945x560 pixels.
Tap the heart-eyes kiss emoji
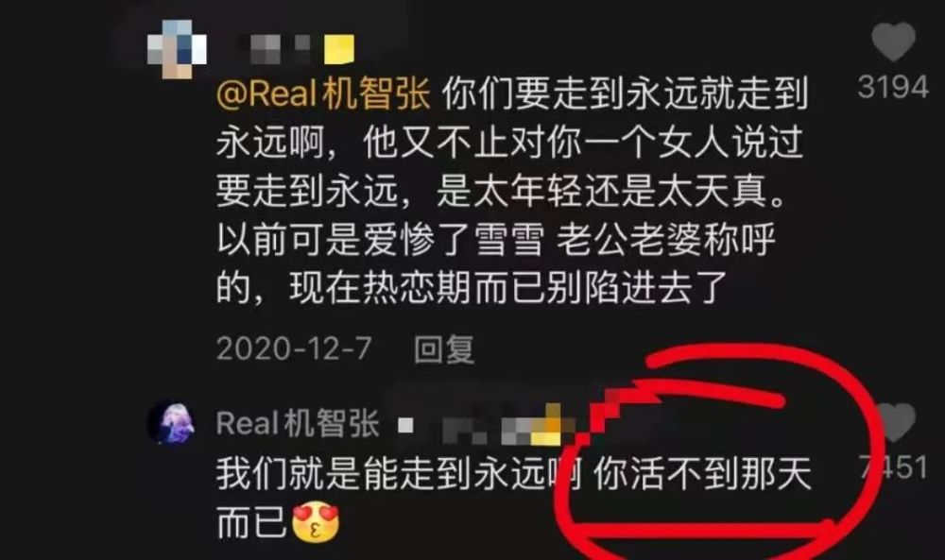pyautogui.click(x=316, y=521)
